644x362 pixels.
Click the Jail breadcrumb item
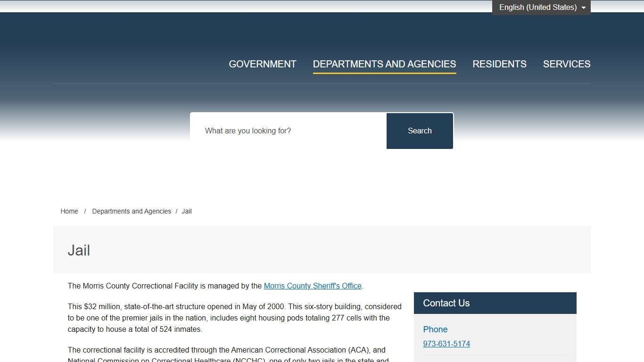(x=187, y=211)
